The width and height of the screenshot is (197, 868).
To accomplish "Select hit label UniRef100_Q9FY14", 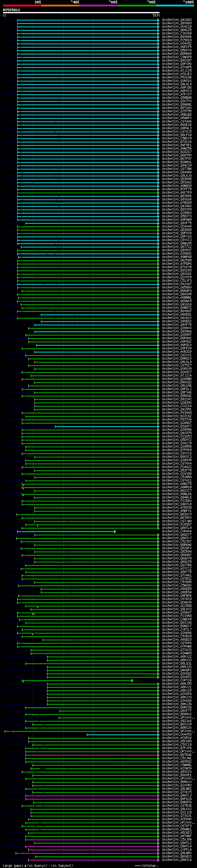I will tap(176, 236).
